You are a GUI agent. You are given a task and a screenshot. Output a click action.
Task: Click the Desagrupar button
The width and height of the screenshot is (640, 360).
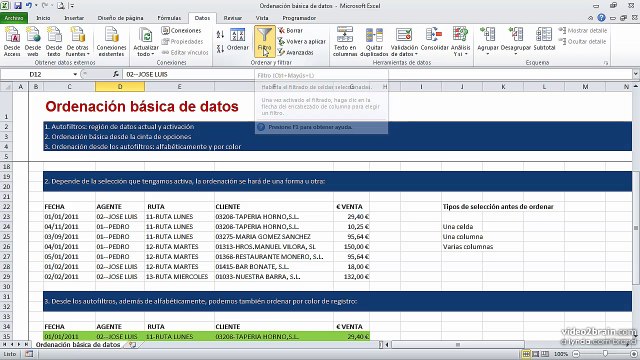click(516, 41)
